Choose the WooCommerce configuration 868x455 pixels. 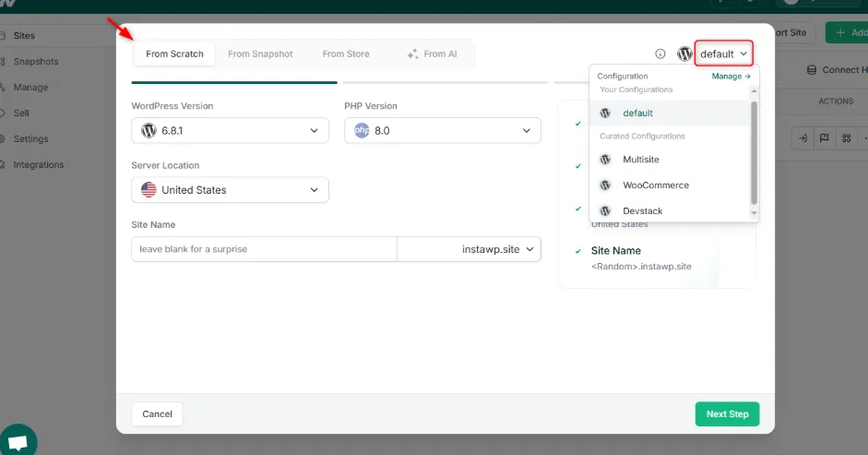[655, 186]
